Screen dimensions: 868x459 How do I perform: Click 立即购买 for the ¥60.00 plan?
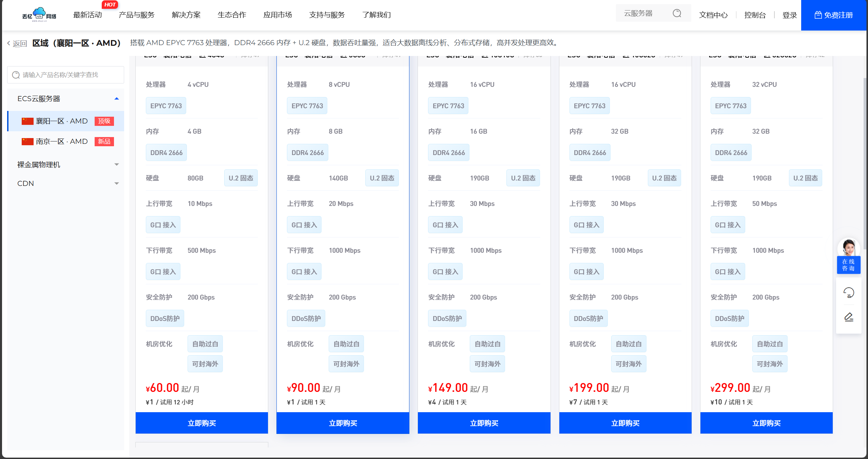201,423
